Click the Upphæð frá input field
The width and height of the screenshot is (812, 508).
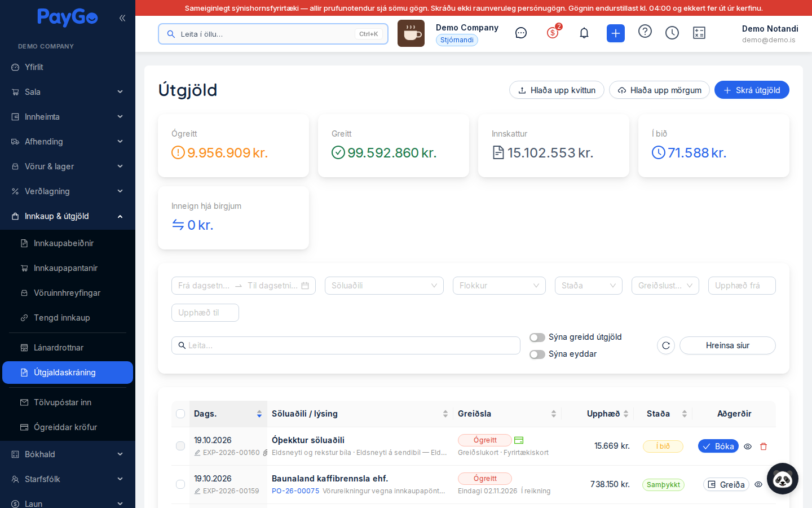[742, 286]
